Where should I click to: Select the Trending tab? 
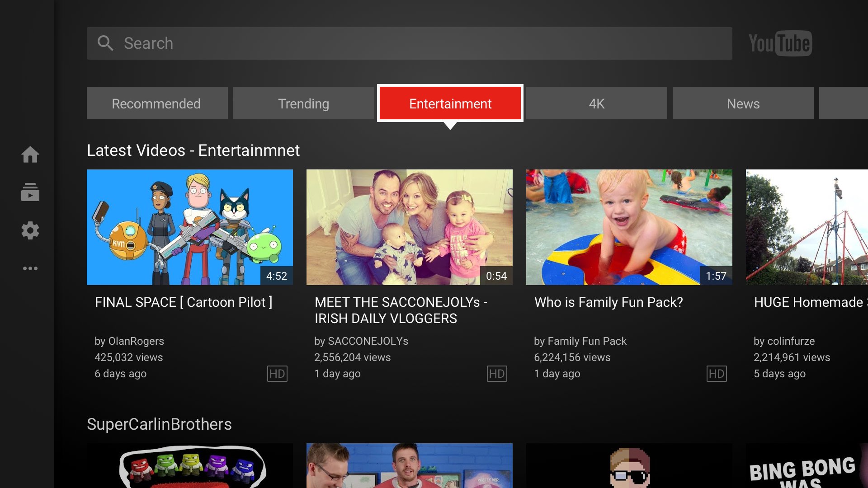(x=303, y=103)
